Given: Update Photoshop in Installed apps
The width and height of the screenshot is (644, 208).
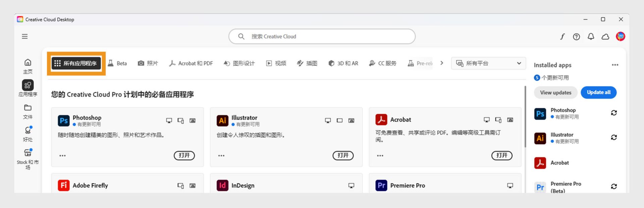Looking at the screenshot, I should pos(614,113).
